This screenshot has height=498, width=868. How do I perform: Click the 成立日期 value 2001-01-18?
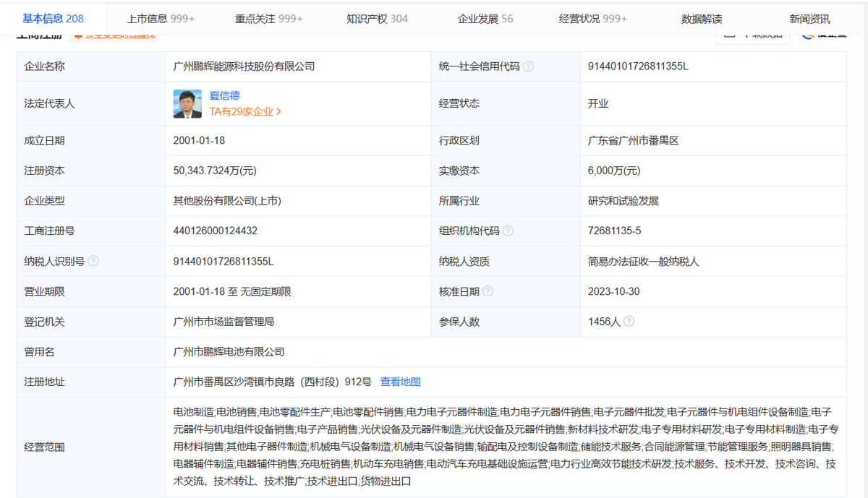coord(199,141)
